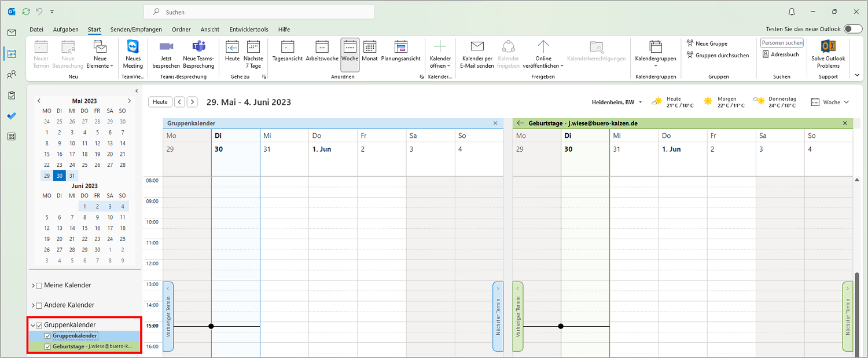Close the Geburtstage calendar tab
868x358 pixels.
point(845,123)
